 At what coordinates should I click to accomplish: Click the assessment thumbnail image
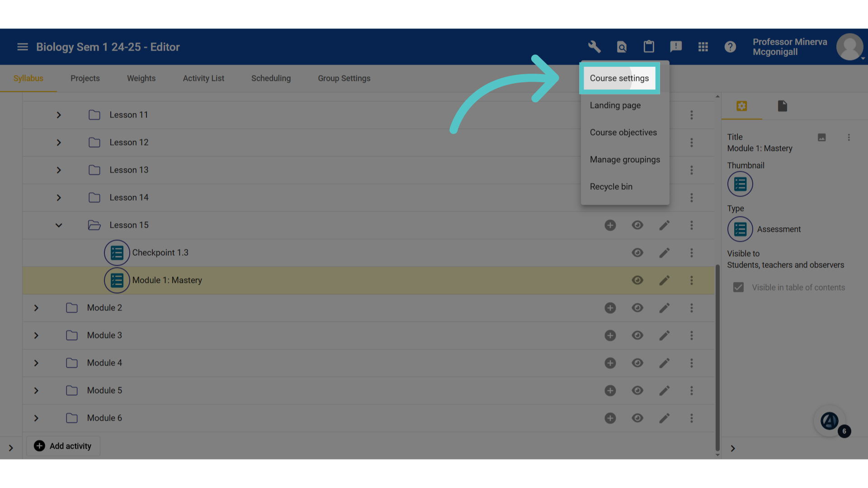pos(740,184)
